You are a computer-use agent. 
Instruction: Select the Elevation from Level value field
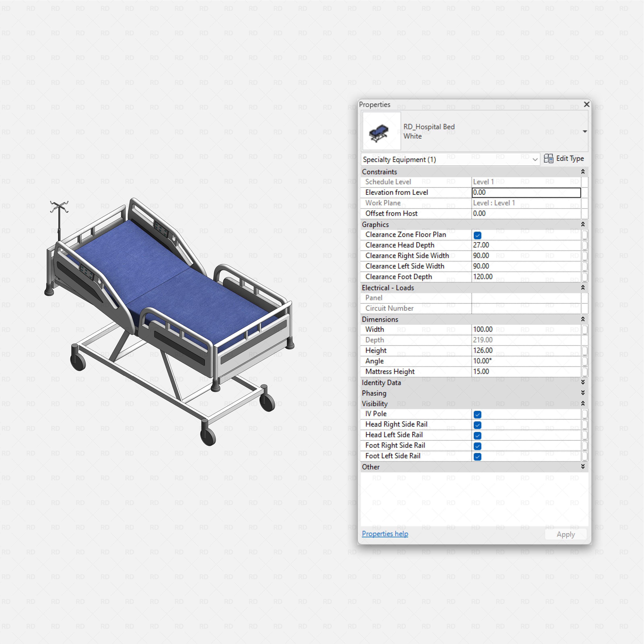526,192
